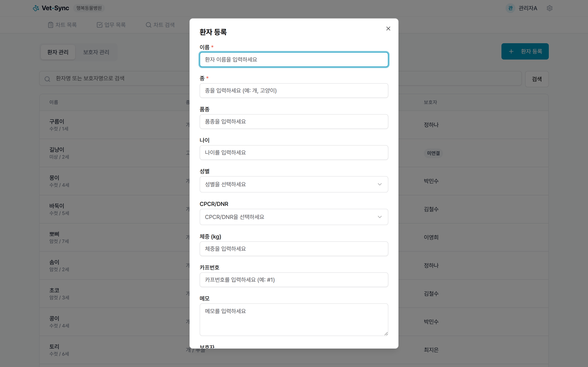Select the 환자 관리 tab
The image size is (588, 367).
(x=58, y=52)
